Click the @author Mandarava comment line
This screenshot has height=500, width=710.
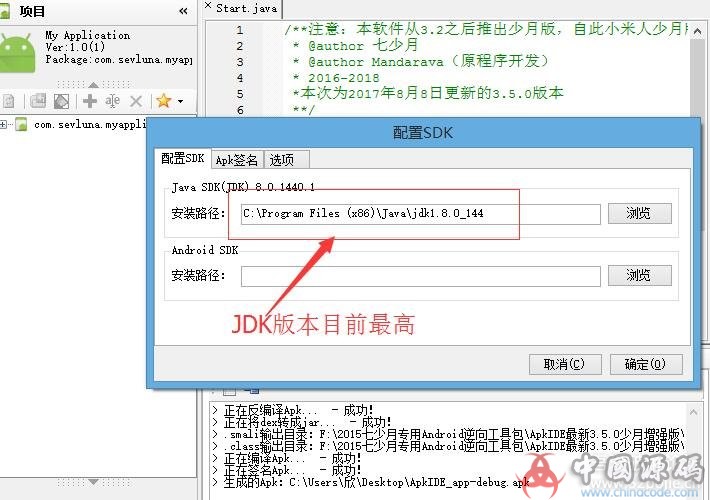click(x=420, y=61)
